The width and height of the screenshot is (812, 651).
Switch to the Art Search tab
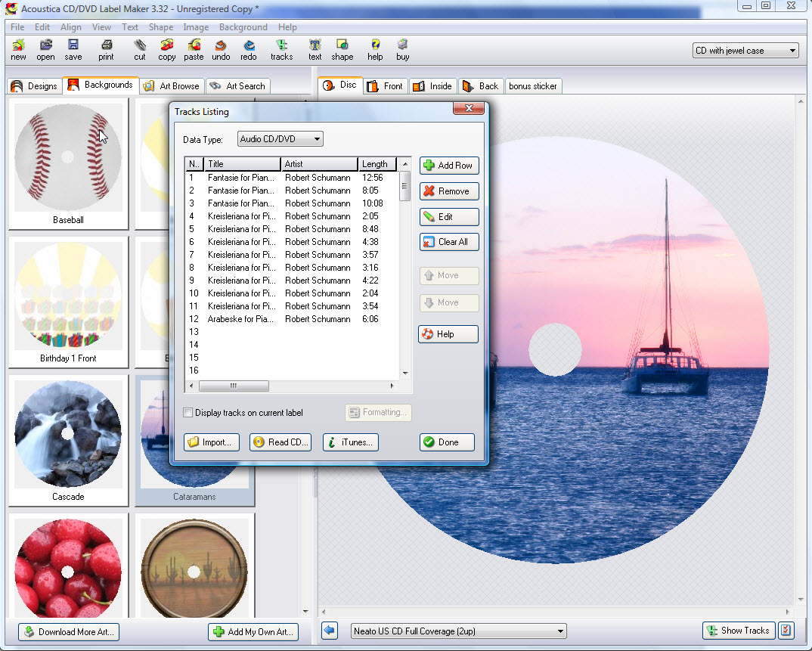click(x=238, y=86)
